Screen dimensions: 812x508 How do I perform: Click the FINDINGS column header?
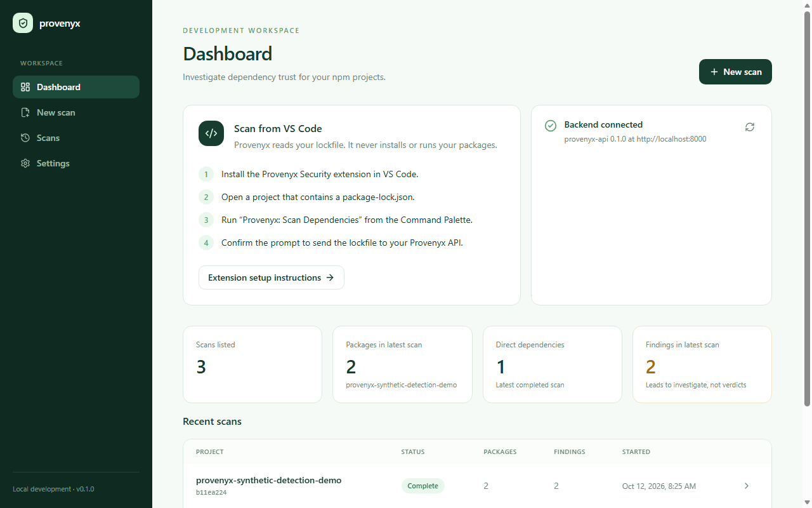click(570, 452)
